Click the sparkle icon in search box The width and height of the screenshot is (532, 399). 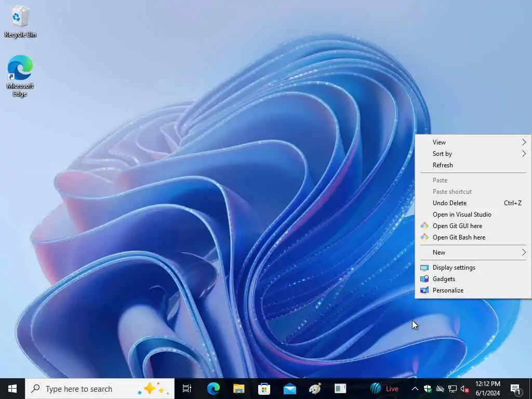pos(153,389)
